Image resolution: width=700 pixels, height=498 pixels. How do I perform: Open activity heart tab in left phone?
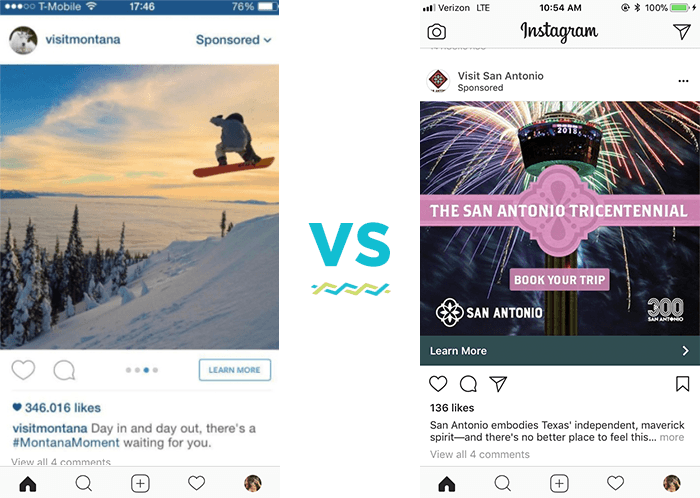196,483
